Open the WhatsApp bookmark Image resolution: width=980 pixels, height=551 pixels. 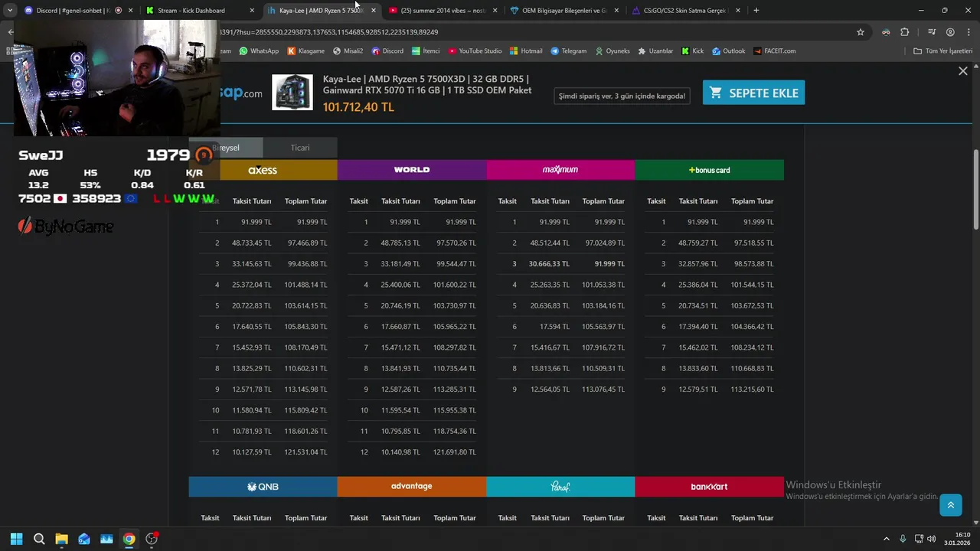pyautogui.click(x=259, y=51)
